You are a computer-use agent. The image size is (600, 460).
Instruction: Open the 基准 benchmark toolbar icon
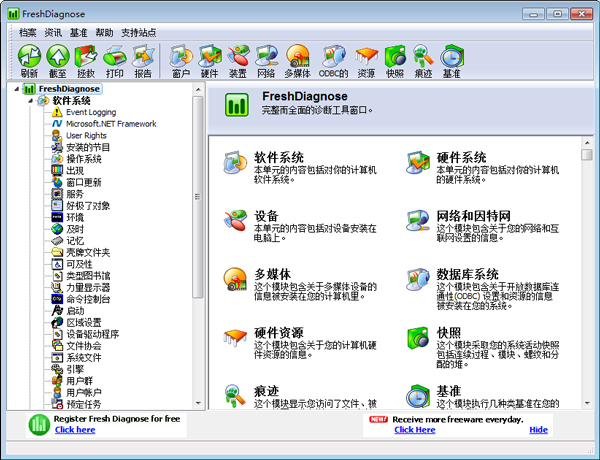coord(452,62)
